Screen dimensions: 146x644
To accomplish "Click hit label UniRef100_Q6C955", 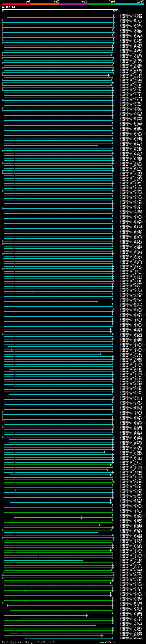I will [131, 535].
